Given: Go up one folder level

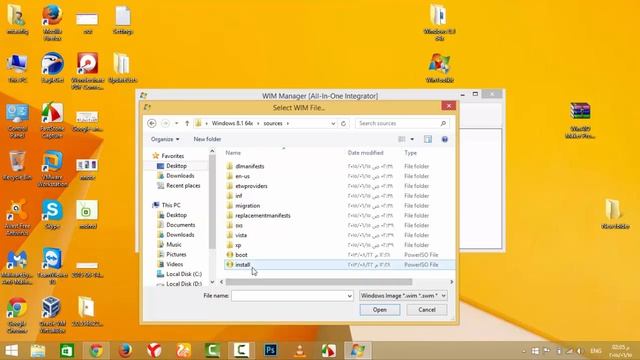Looking at the screenshot, I should 187,123.
